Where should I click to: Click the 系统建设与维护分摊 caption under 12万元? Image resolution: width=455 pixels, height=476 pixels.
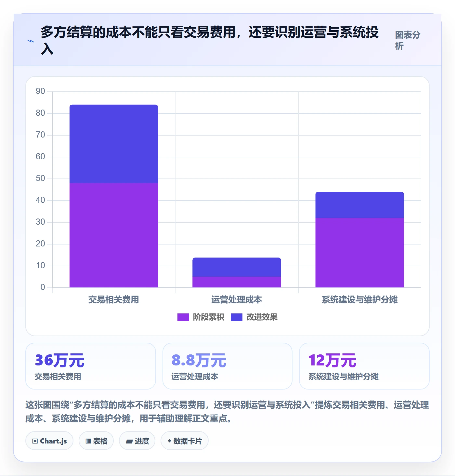343,377
